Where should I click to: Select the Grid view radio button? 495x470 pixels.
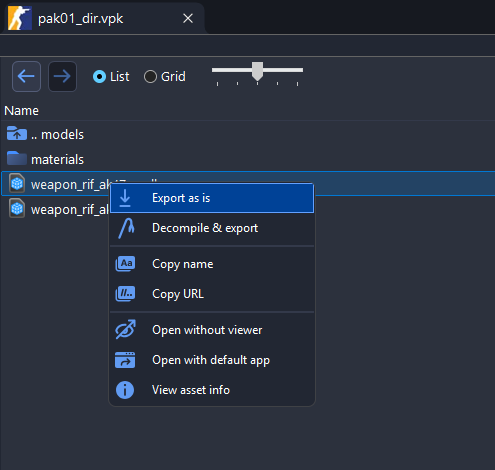pos(150,77)
